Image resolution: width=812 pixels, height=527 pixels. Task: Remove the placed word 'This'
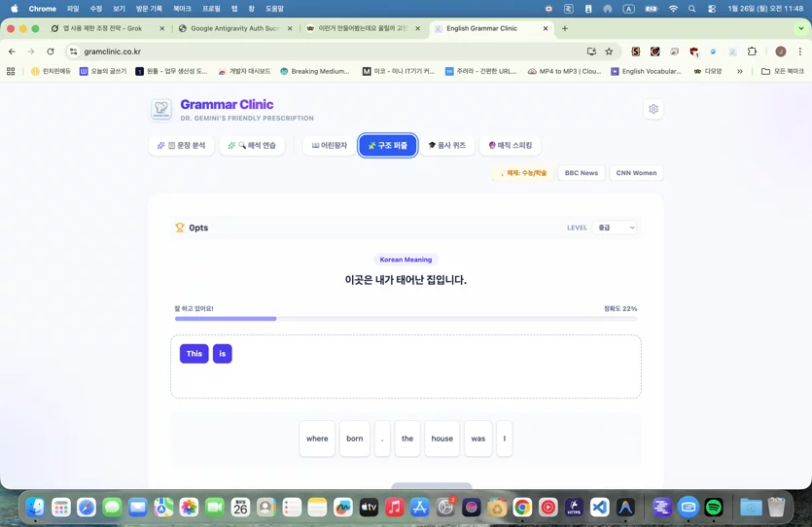point(194,354)
